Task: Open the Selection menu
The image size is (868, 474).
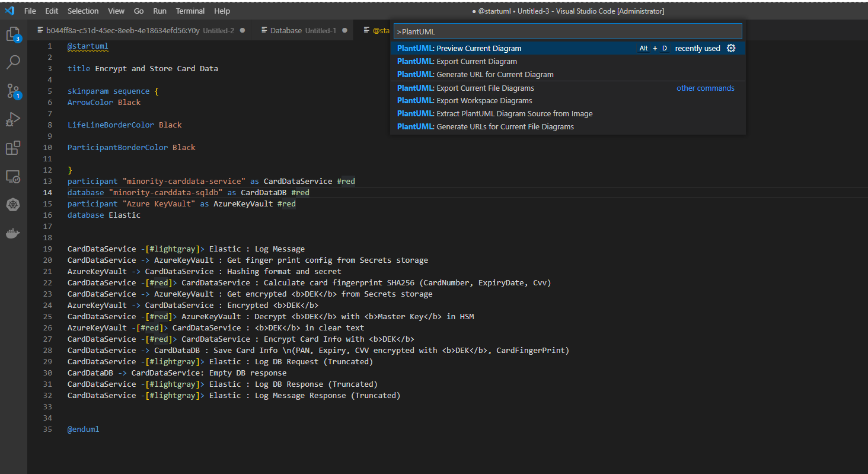Action: click(83, 11)
